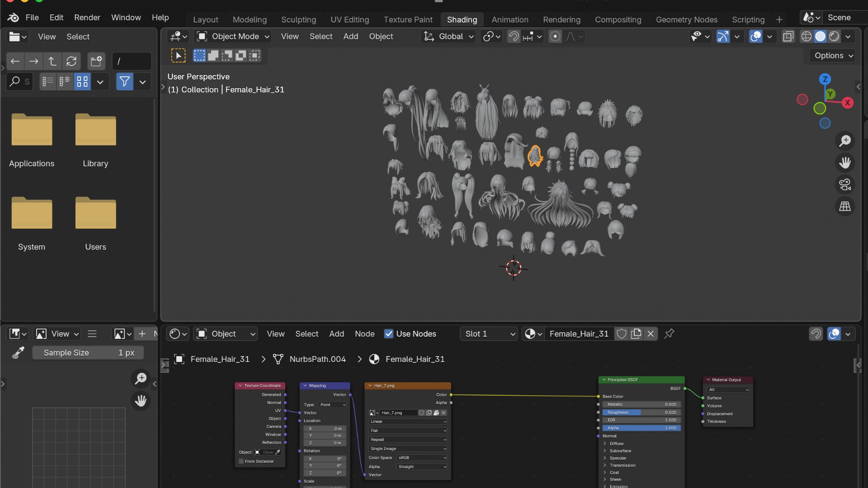868x488 pixels.
Task: Toggle proportional editing in viewport
Action: click(x=555, y=37)
